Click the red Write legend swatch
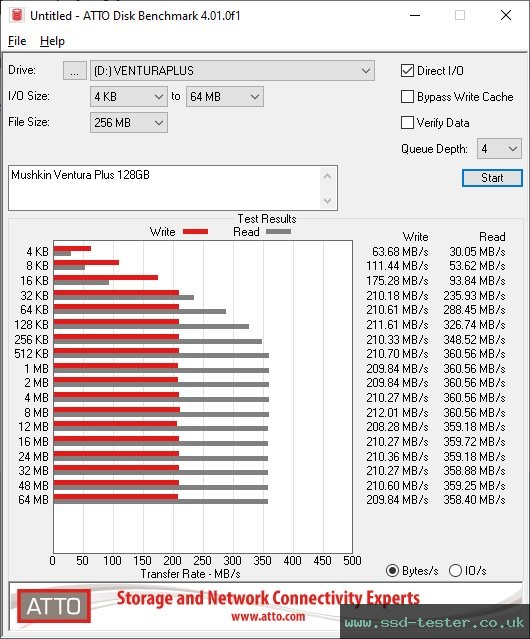 coord(196,231)
